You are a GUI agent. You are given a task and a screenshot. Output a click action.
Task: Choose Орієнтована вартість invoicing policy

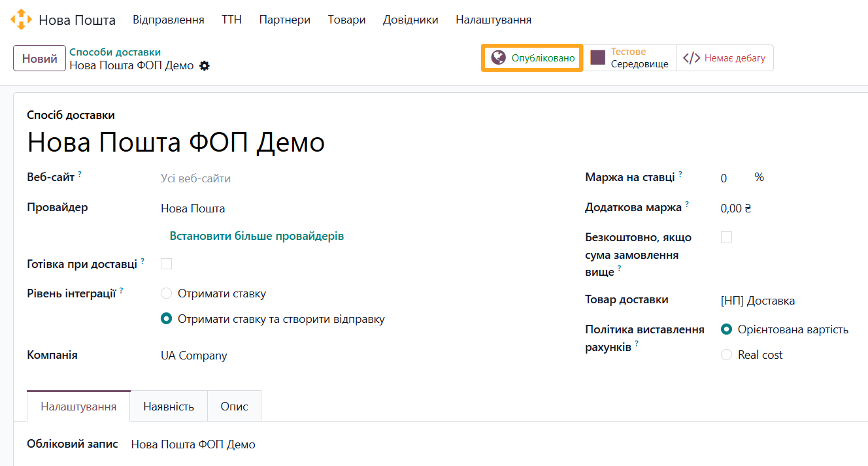(x=726, y=329)
